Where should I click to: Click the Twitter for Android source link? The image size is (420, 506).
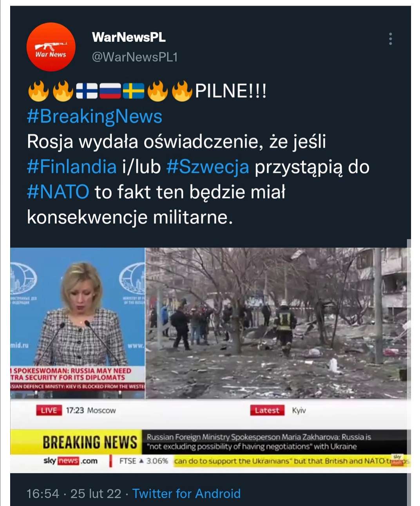(186, 493)
